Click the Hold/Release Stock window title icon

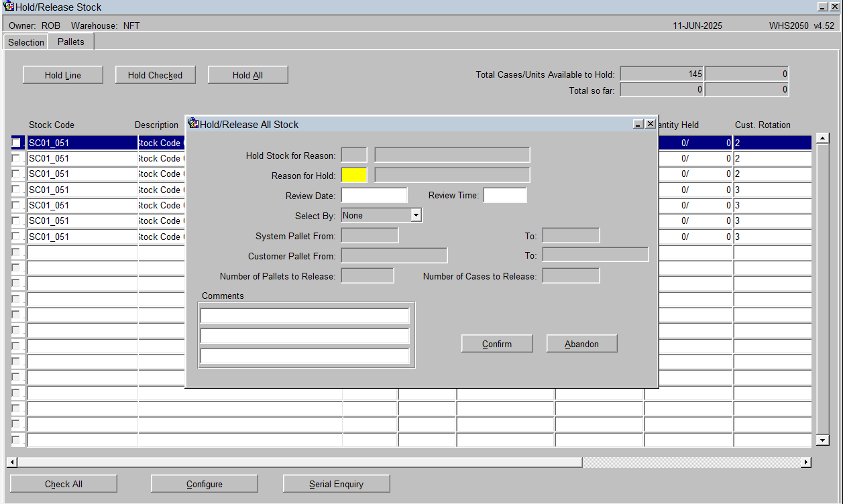point(9,7)
